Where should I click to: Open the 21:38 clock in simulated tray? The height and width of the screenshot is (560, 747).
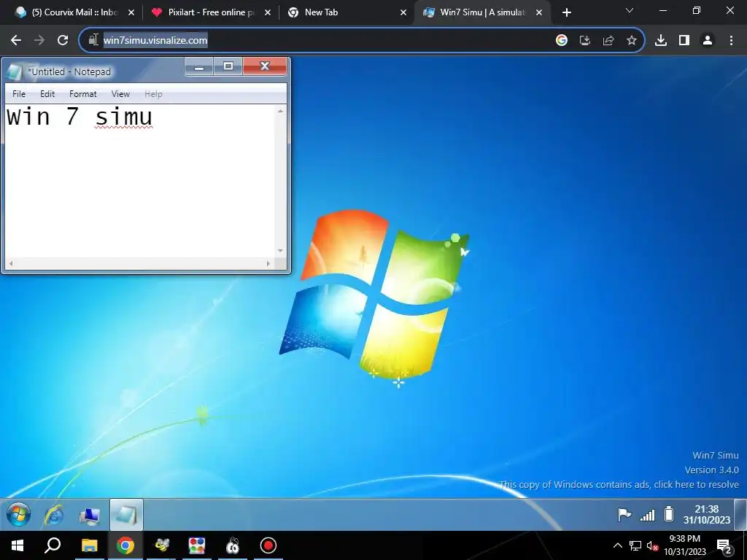click(706, 514)
